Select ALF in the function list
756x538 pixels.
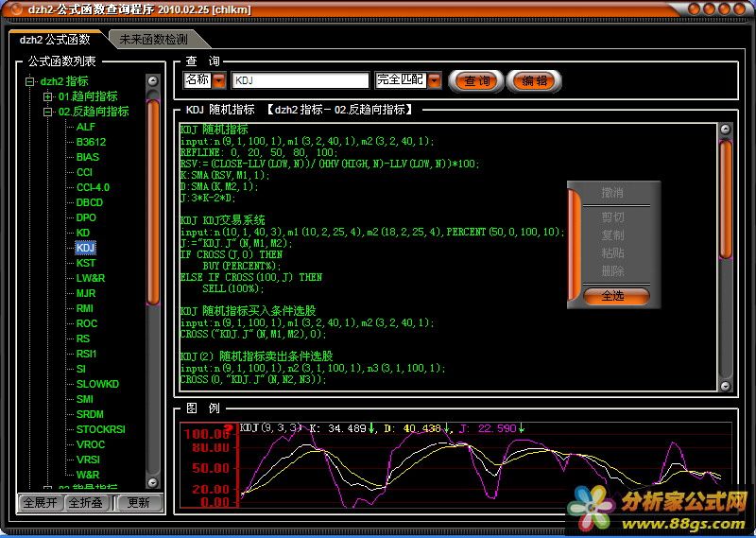click(x=86, y=127)
